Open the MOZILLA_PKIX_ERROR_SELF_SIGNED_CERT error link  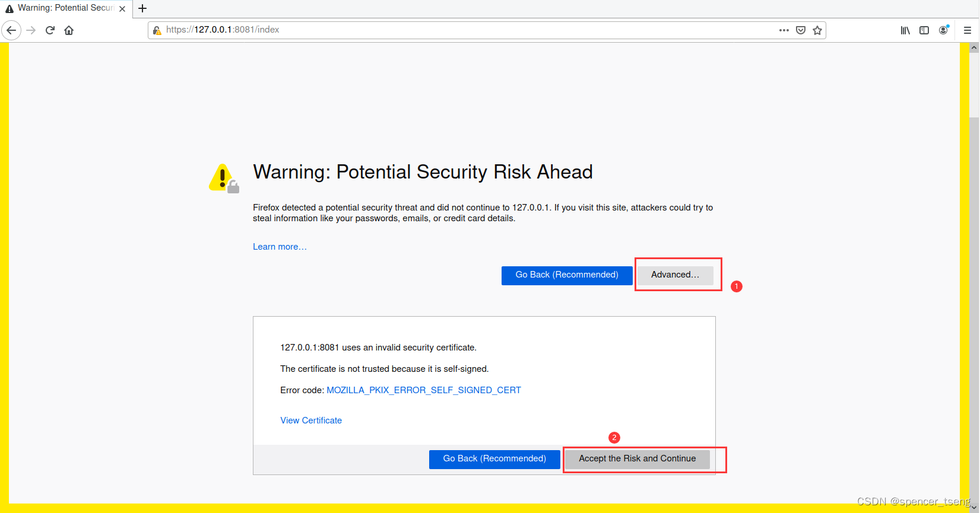click(423, 390)
